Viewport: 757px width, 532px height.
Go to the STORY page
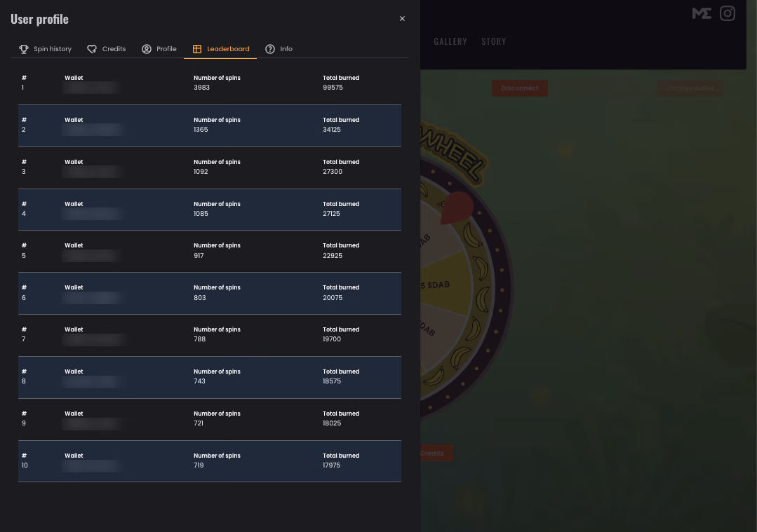(493, 41)
